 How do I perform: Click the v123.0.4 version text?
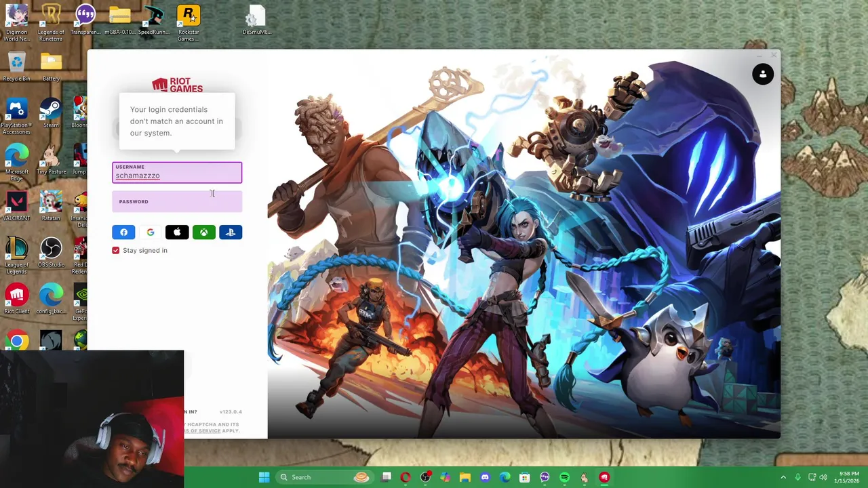(x=231, y=411)
